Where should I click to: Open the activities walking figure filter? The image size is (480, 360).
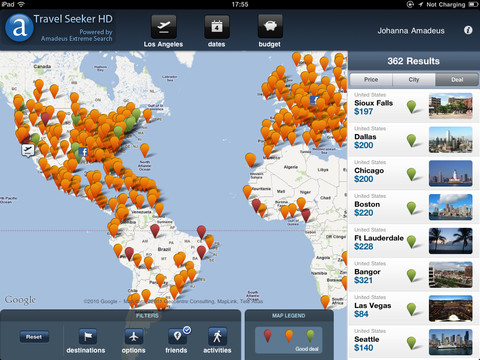217,336
